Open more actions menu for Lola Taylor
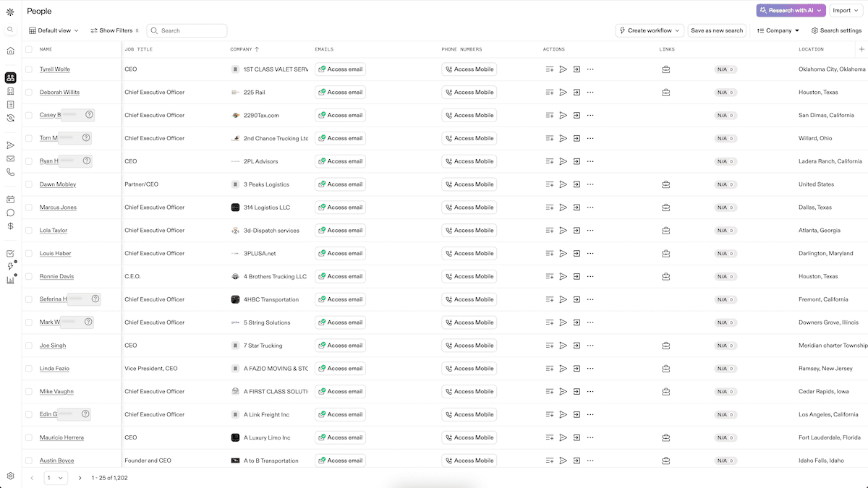 click(590, 231)
